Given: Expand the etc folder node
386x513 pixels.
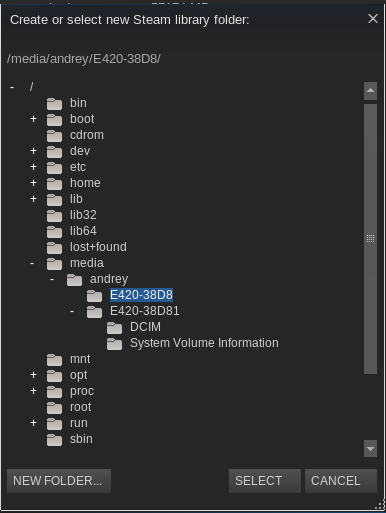Looking at the screenshot, I should (33, 167).
